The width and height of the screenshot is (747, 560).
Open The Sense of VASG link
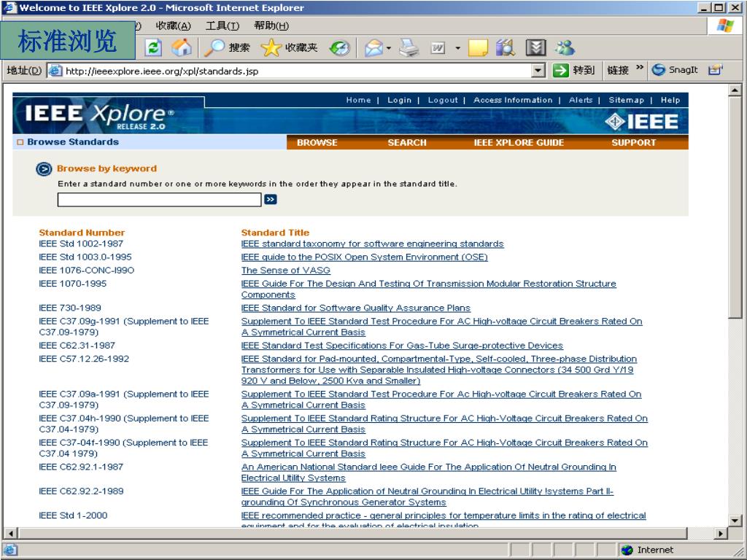pyautogui.click(x=285, y=271)
